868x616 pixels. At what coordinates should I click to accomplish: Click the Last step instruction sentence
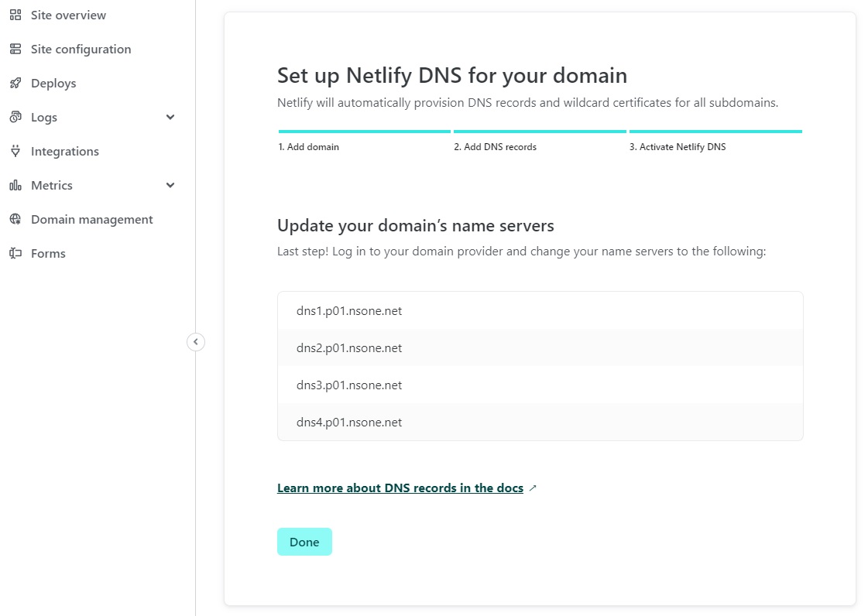[521, 252]
